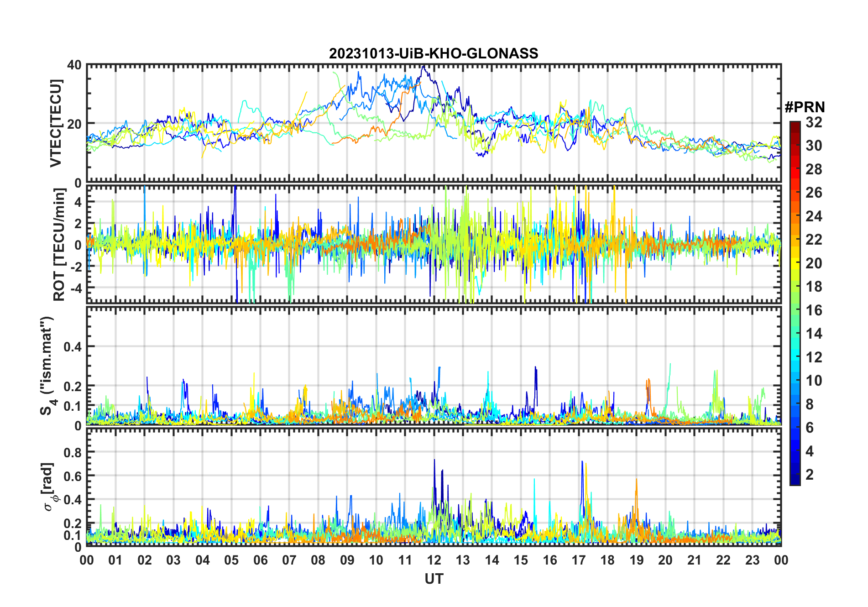Click the orange S4 peak near 19:20 UT

648,380
